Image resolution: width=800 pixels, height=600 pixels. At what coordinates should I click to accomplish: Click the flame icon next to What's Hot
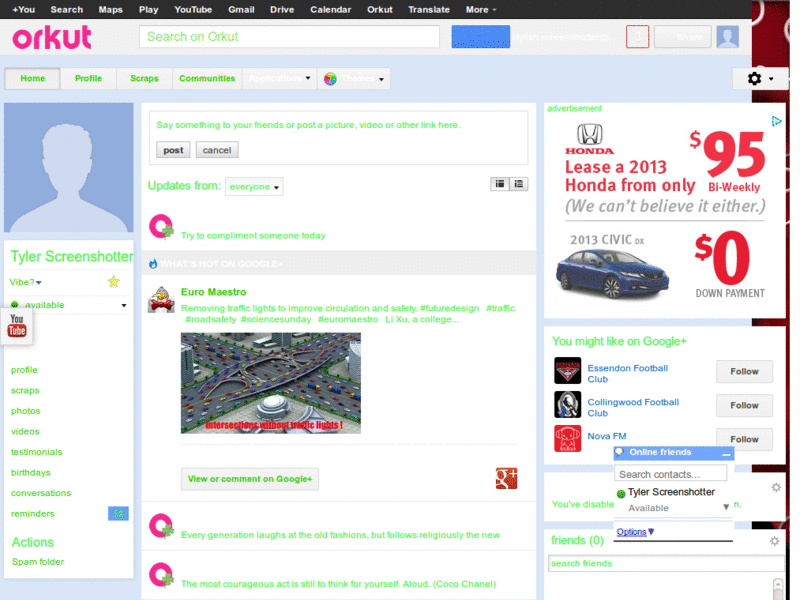point(153,264)
